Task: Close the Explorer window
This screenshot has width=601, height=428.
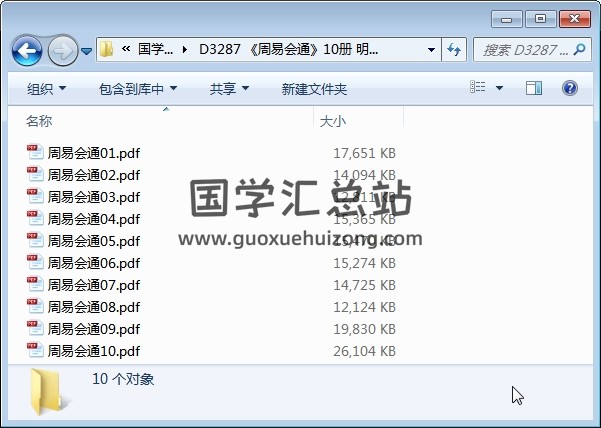Action: 575,19
